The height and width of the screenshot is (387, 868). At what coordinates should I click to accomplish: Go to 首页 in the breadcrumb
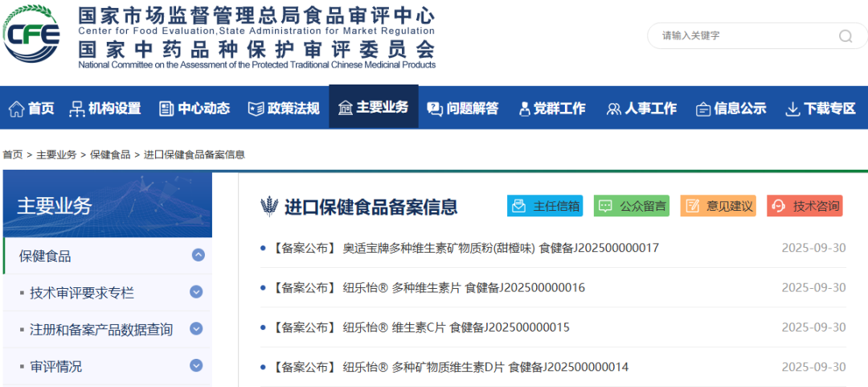pyautogui.click(x=13, y=154)
